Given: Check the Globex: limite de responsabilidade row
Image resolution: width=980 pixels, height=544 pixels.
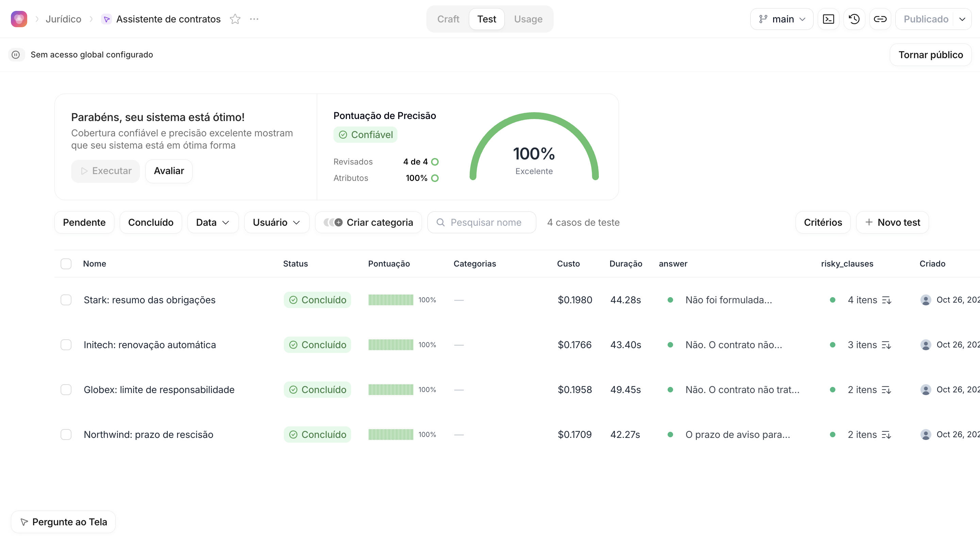Looking at the screenshot, I should point(66,390).
